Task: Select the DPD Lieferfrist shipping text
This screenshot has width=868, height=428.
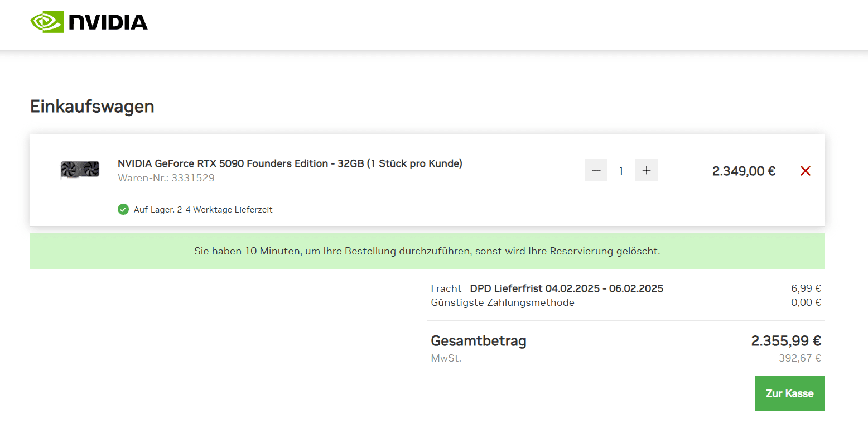Action: (566, 288)
